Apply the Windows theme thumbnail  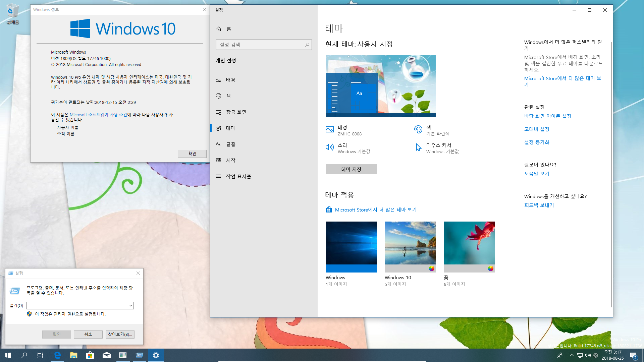click(351, 247)
